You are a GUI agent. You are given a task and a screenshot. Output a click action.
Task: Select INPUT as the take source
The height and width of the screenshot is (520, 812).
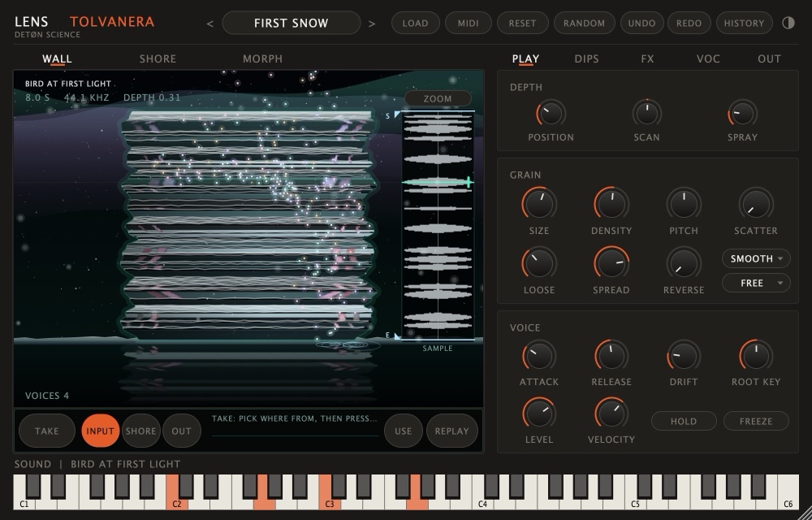[101, 431]
